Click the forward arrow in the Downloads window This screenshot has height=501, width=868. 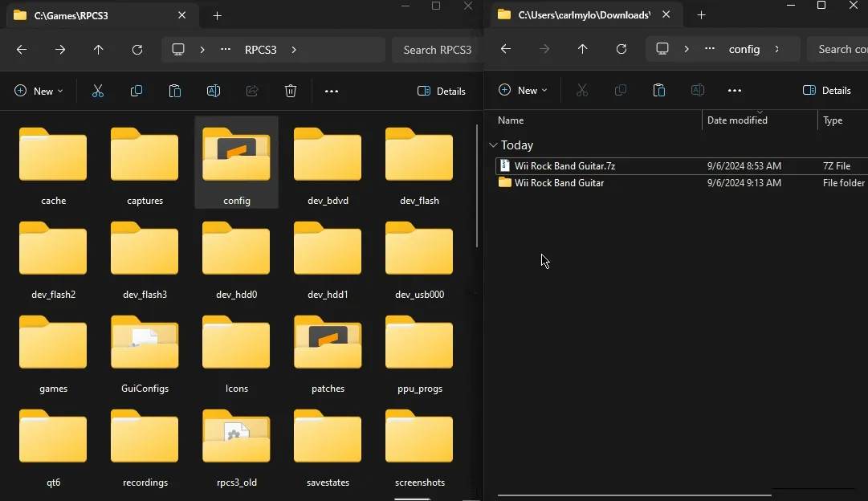(x=544, y=49)
